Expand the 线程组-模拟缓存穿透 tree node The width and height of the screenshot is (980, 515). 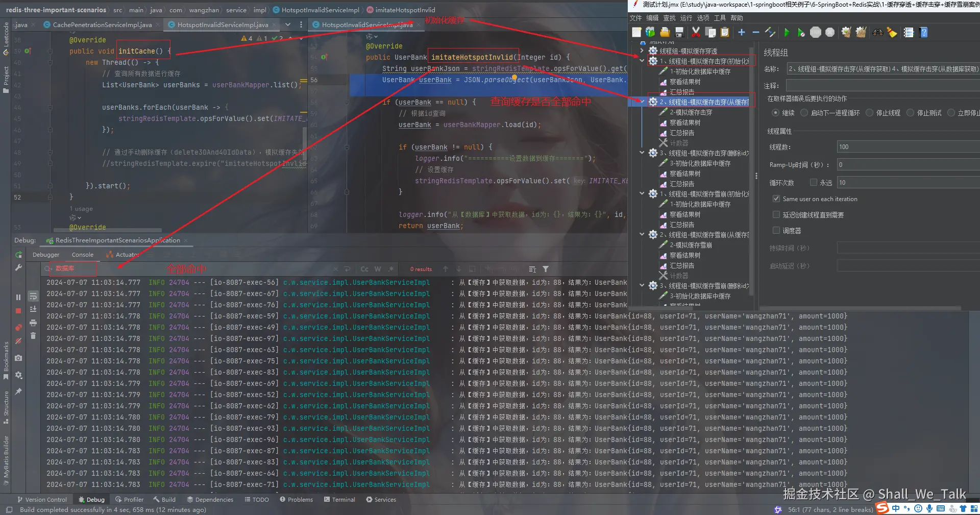tap(642, 51)
